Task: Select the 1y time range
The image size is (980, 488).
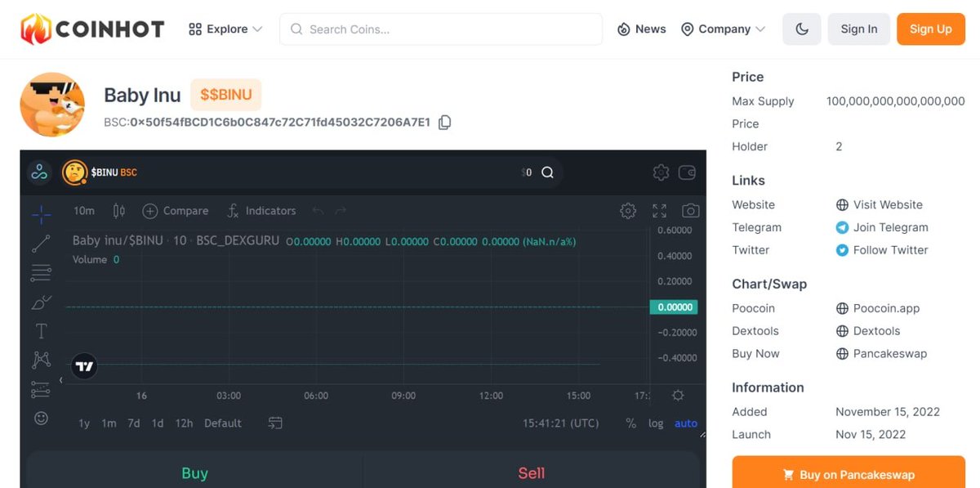Action: coord(84,423)
